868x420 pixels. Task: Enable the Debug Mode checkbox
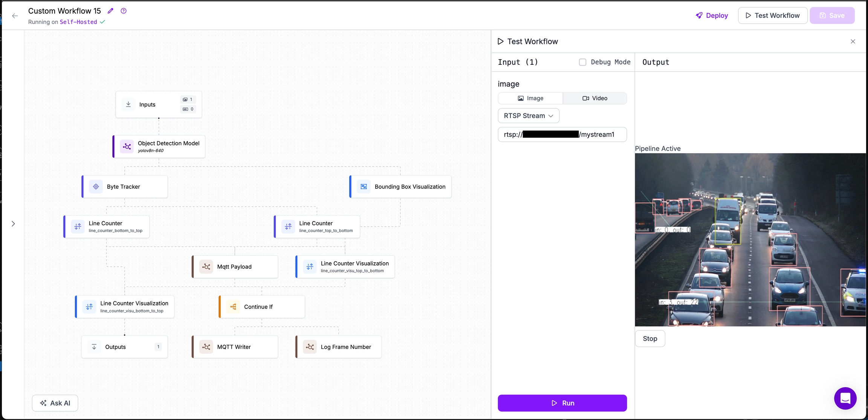click(x=582, y=62)
